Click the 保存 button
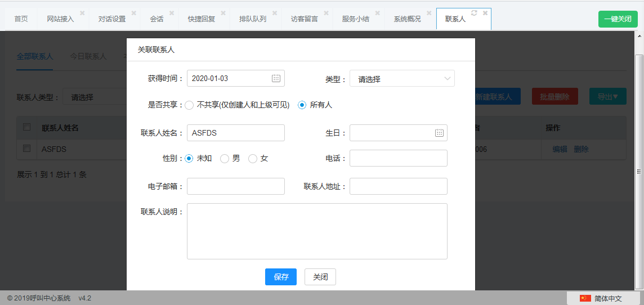 [281, 277]
